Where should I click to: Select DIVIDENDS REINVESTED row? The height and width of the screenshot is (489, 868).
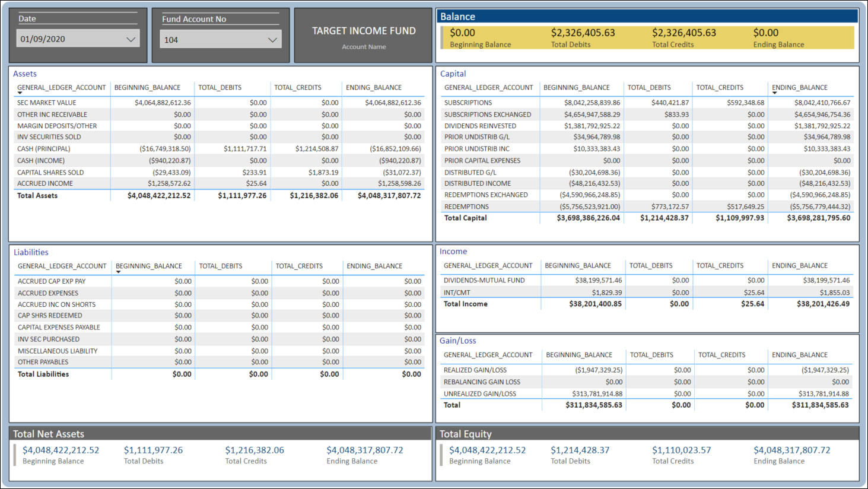(647, 126)
